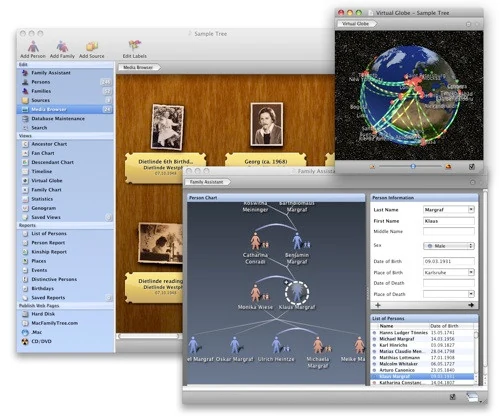Viewport: 500px width, 417px height.
Task: Adjust the Virtual Globe zoom slider
Action: [x=413, y=166]
